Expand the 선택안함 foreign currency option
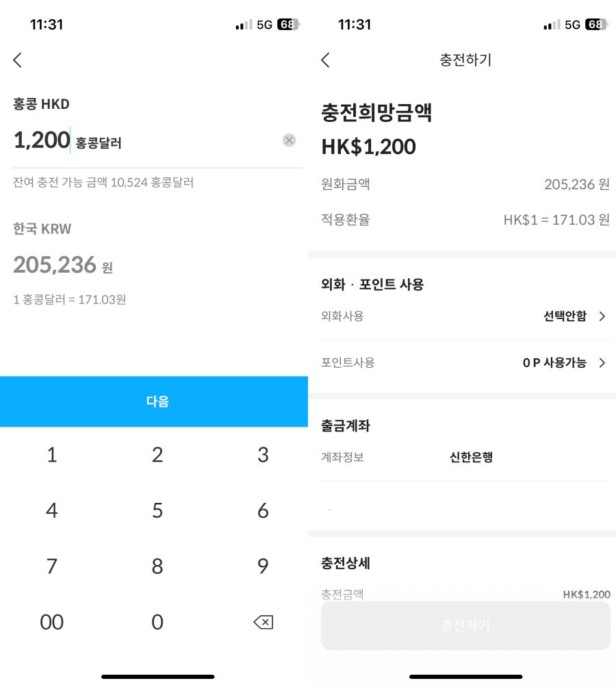This screenshot has width=616, height=685. click(x=564, y=316)
